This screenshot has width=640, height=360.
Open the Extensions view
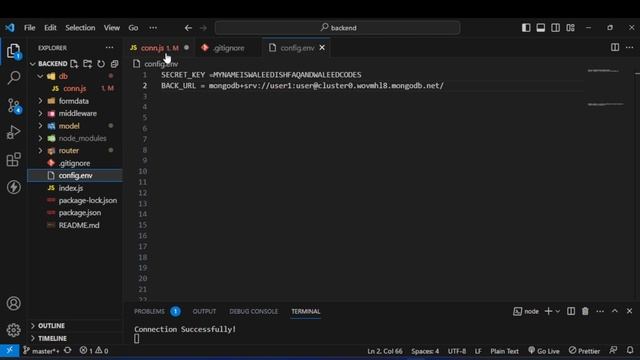13,160
